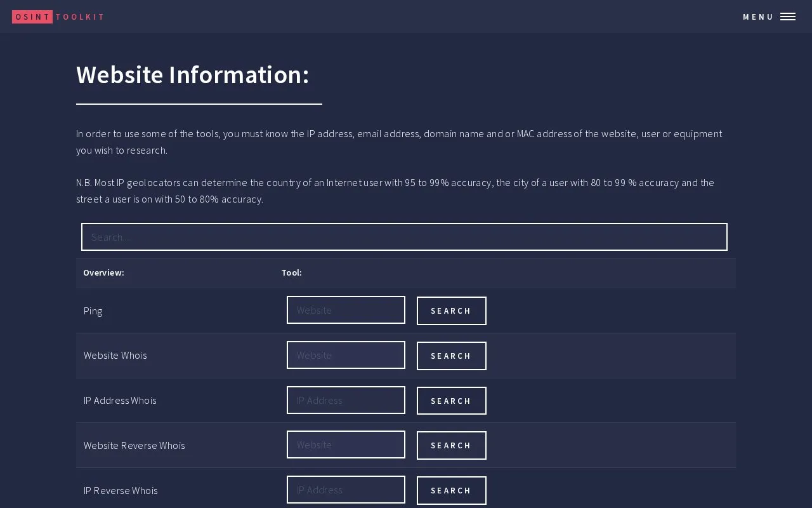Run the Website Reverse Whois search button
This screenshot has height=508, width=812.
pos(452,445)
